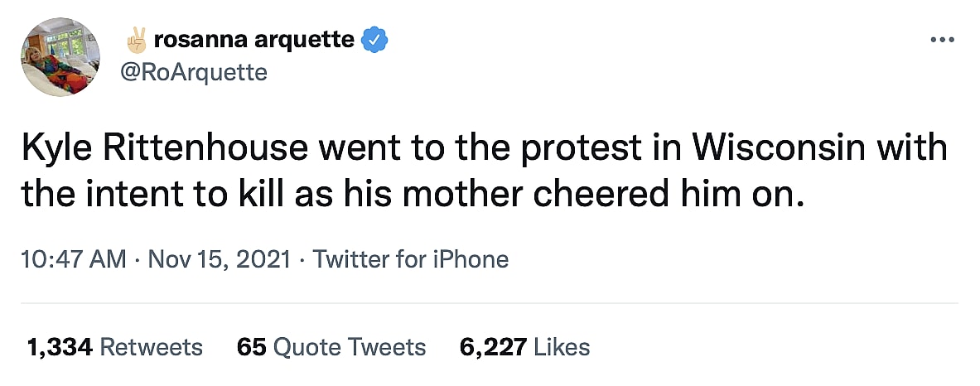This screenshot has width=980, height=386.
Task: Click the peace hand emoji icon
Action: (134, 39)
